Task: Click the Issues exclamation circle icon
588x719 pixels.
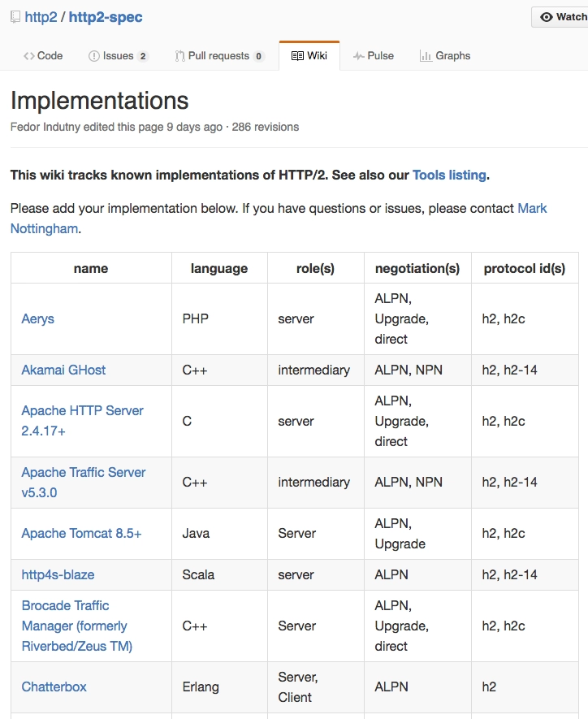Action: pyautogui.click(x=93, y=56)
